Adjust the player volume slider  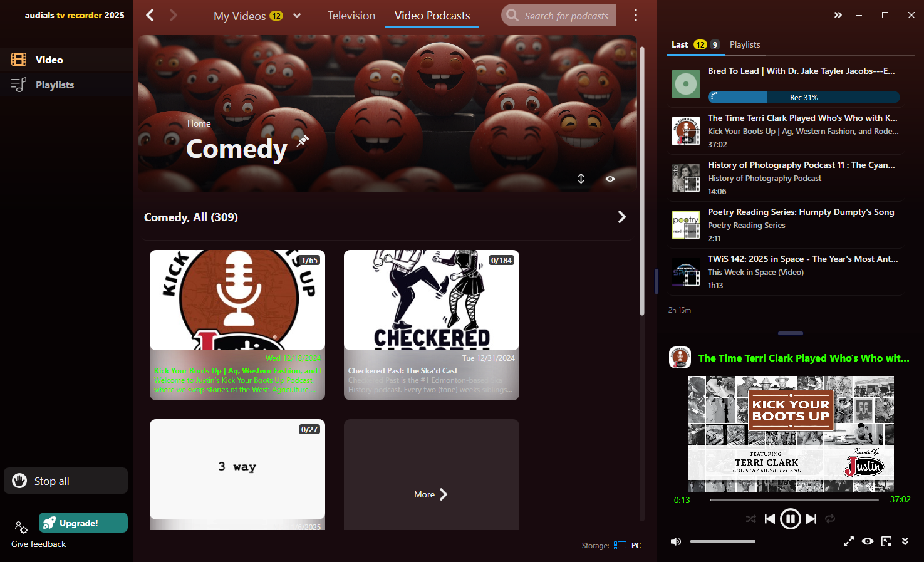point(723,541)
